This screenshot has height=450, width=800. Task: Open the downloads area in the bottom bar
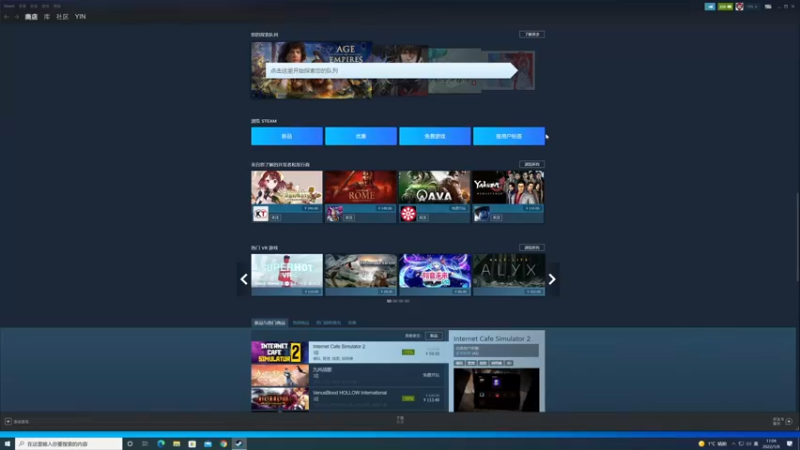click(x=400, y=420)
